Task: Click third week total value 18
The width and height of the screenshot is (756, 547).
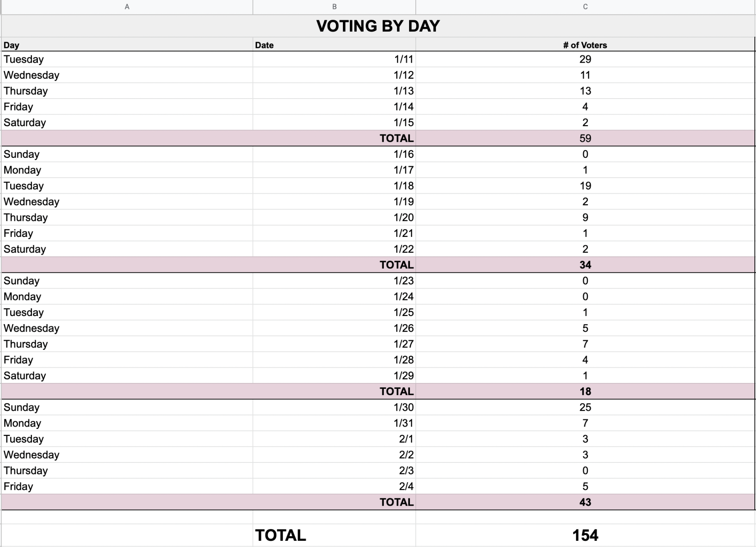Action: pos(585,392)
